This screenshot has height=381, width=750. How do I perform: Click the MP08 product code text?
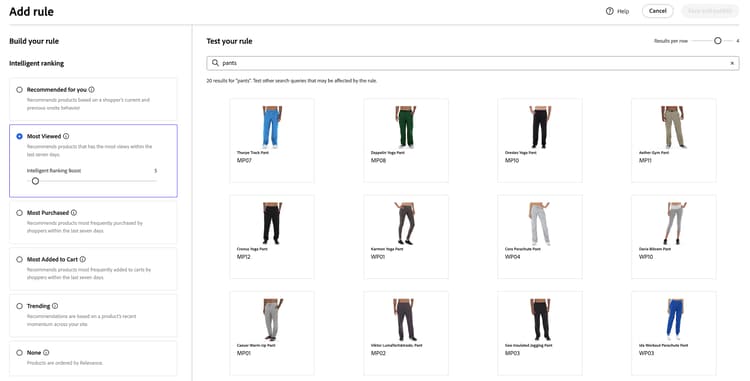tap(378, 161)
